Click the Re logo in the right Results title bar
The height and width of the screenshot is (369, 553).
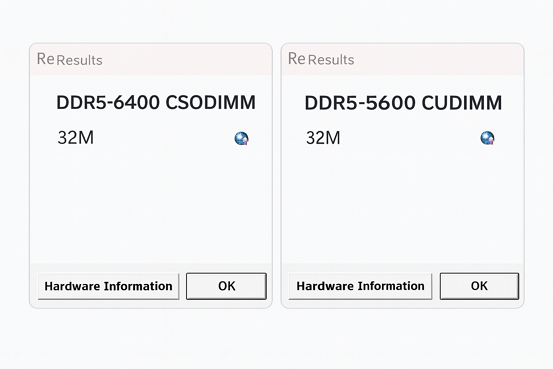coord(297,59)
